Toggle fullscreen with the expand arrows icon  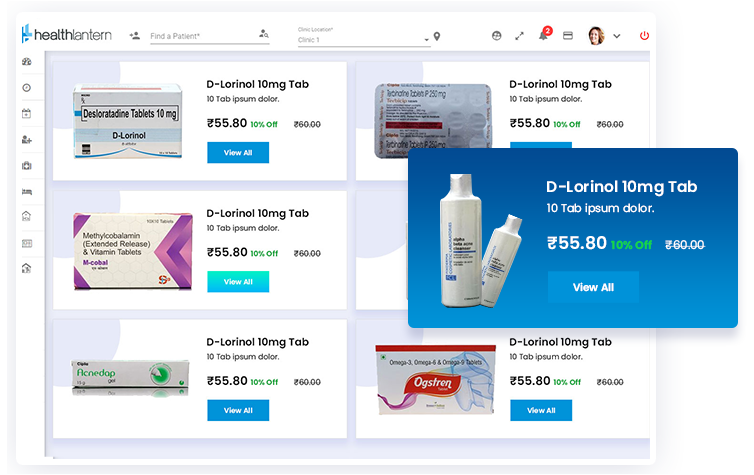tap(519, 36)
